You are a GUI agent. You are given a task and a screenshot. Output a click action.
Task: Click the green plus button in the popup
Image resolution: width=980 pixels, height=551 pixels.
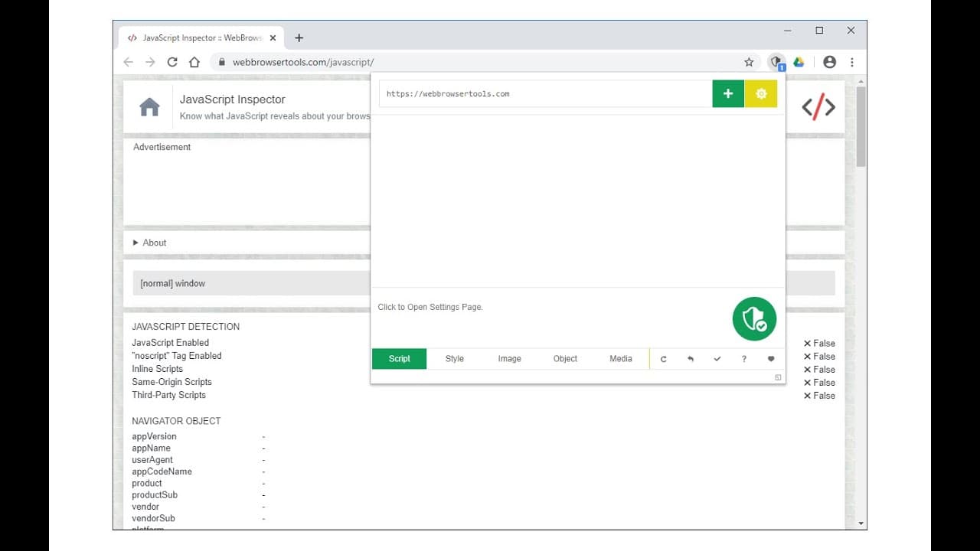pos(728,93)
